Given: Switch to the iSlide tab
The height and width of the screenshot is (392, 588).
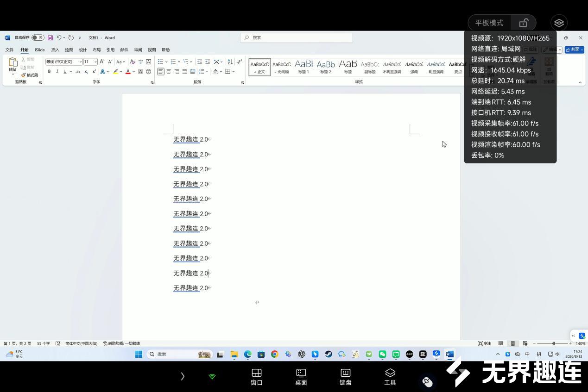Looking at the screenshot, I should click(40, 50).
